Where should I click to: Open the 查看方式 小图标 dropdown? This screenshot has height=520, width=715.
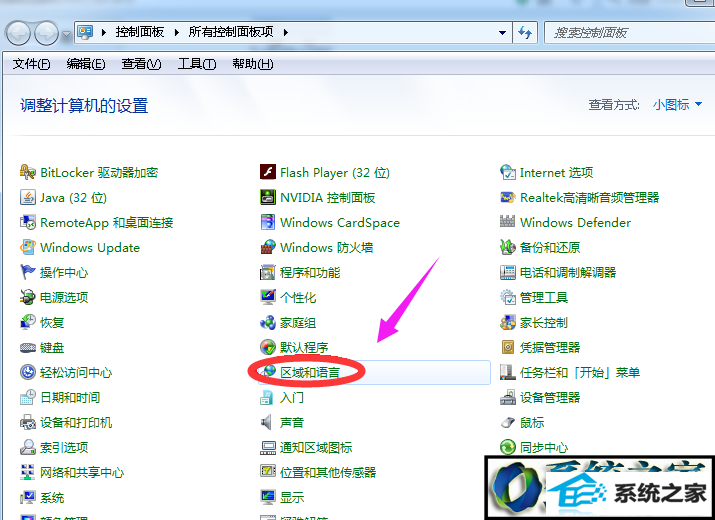click(677, 105)
